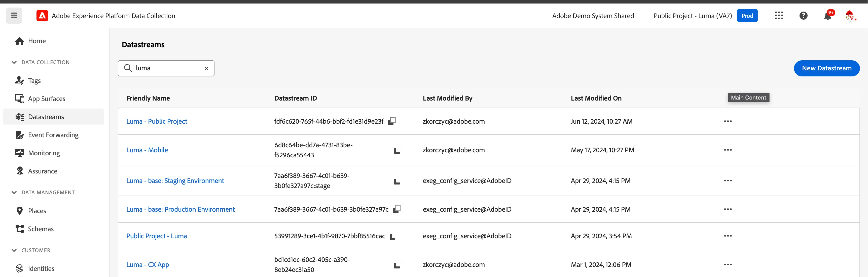Open more actions for Luma - Mobile
The height and width of the screenshot is (277, 868).
point(728,150)
